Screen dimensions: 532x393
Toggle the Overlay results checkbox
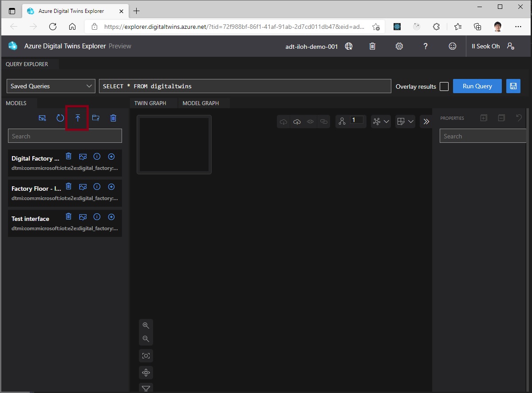(x=444, y=86)
